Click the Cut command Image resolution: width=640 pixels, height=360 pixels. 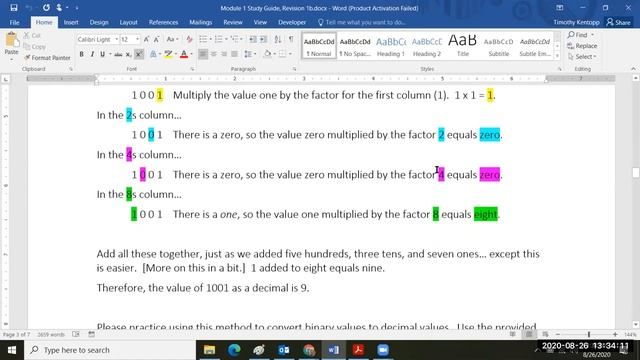click(32, 36)
